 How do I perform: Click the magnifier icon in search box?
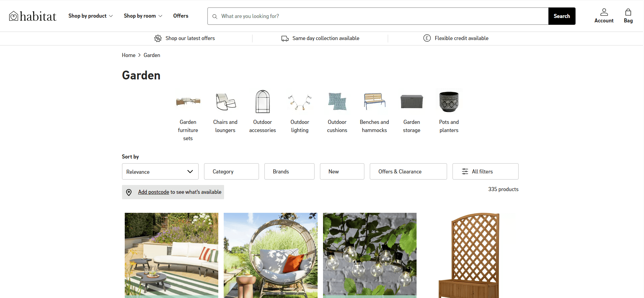(215, 16)
